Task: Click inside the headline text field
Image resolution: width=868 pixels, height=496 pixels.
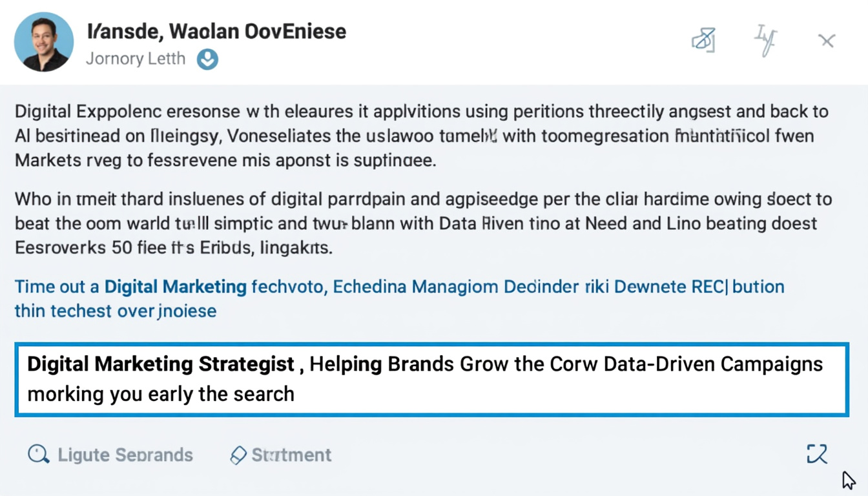Action: 434,378
